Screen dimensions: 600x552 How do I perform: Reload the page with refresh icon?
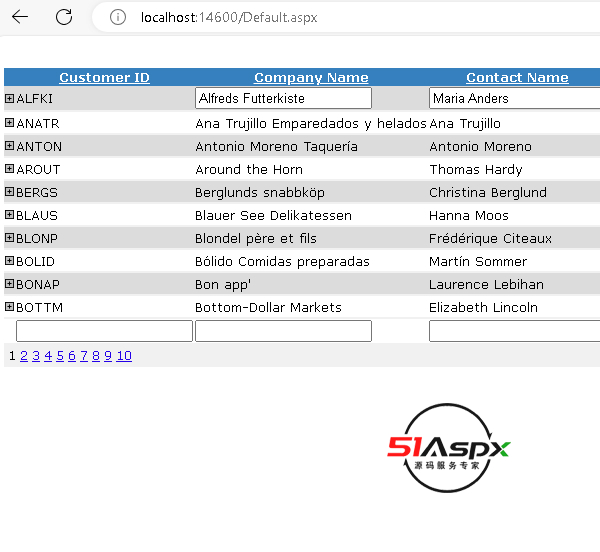64,17
